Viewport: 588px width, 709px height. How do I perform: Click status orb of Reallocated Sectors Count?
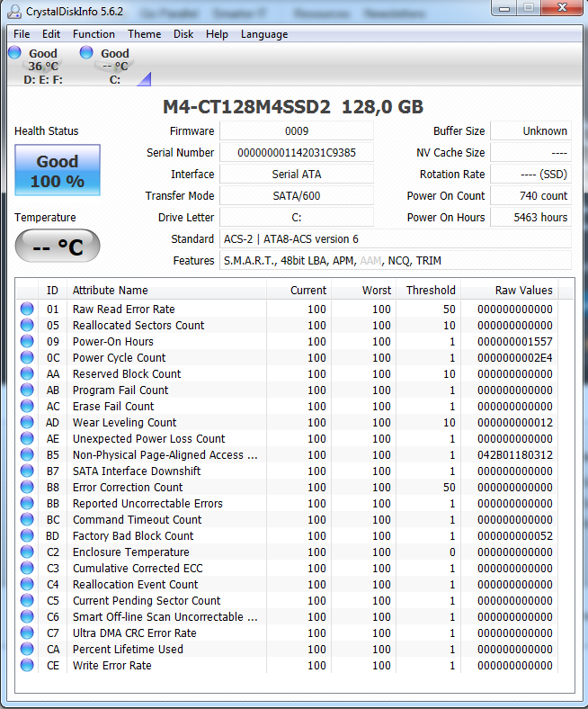pyautogui.click(x=27, y=325)
